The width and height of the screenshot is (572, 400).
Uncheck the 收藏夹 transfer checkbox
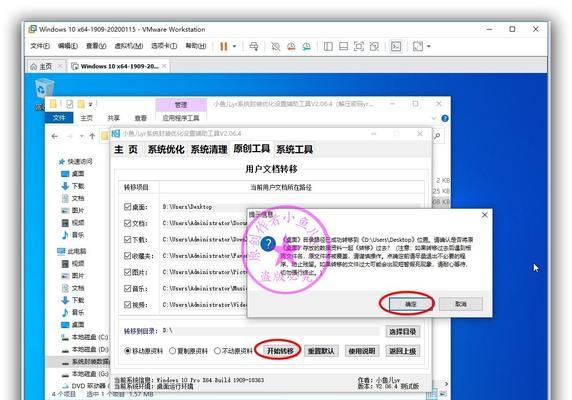pyautogui.click(x=127, y=256)
